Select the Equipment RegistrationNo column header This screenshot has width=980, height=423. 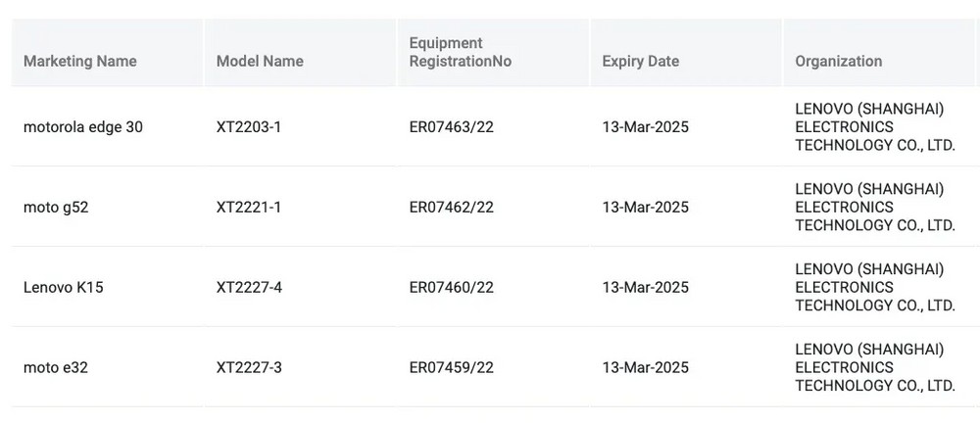(461, 52)
